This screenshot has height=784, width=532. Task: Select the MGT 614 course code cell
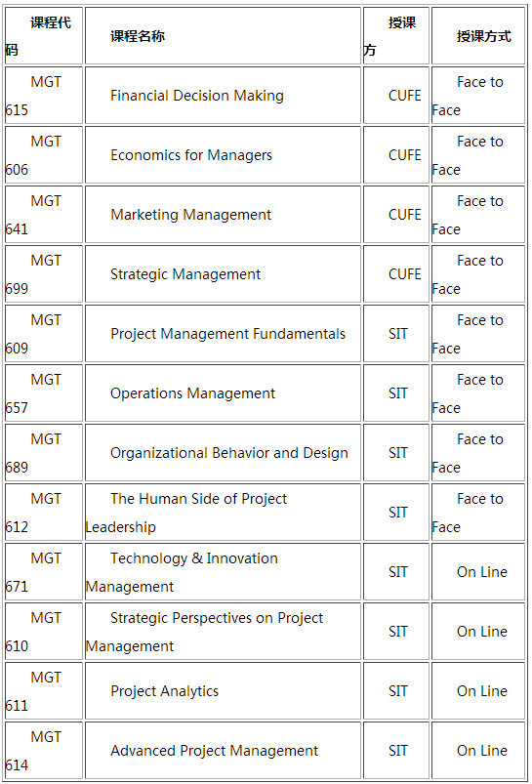coord(44,750)
